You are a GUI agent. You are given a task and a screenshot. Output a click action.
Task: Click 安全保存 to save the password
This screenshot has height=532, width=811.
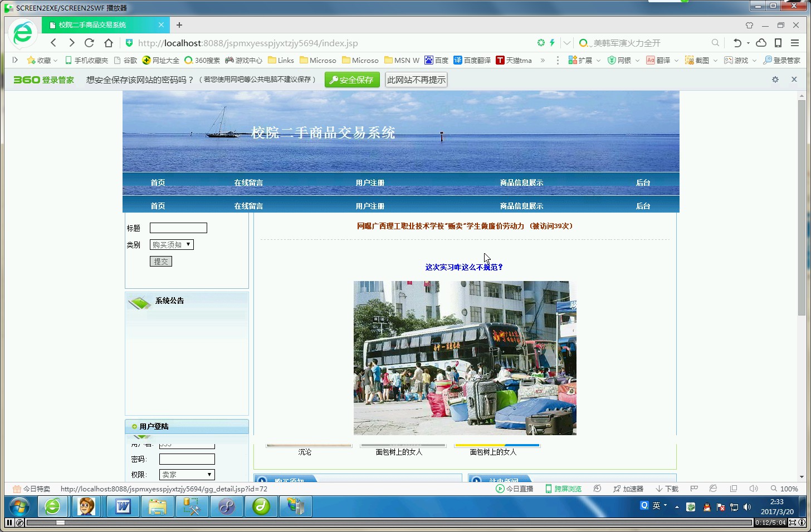352,80
